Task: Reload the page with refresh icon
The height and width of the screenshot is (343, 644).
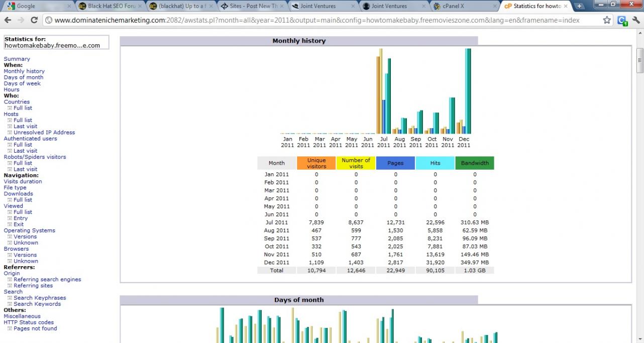Action: coord(34,20)
